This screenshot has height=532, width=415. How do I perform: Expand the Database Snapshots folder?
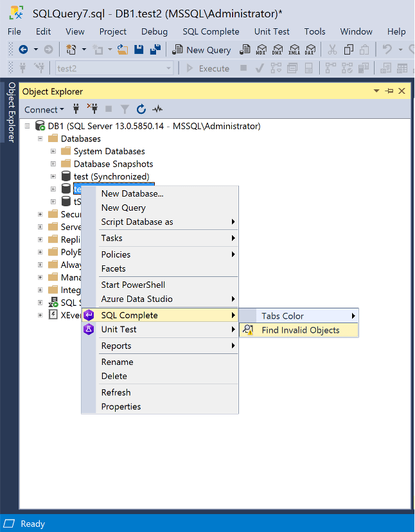click(53, 164)
